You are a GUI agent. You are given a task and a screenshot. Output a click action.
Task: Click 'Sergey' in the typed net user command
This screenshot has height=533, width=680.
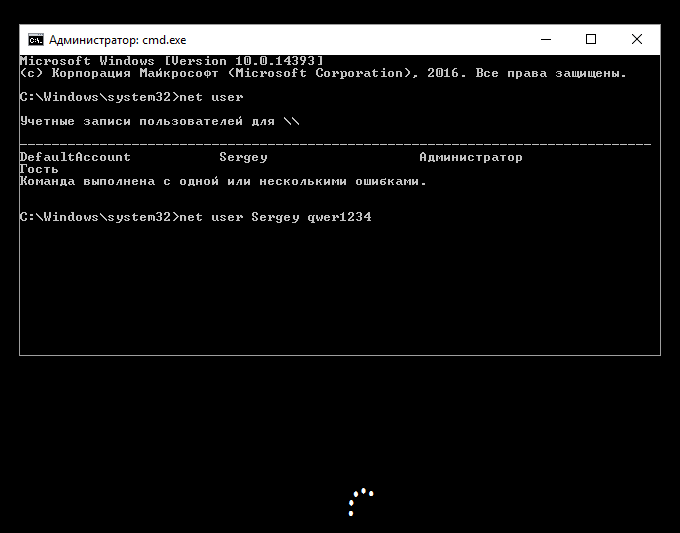pyautogui.click(x=275, y=217)
